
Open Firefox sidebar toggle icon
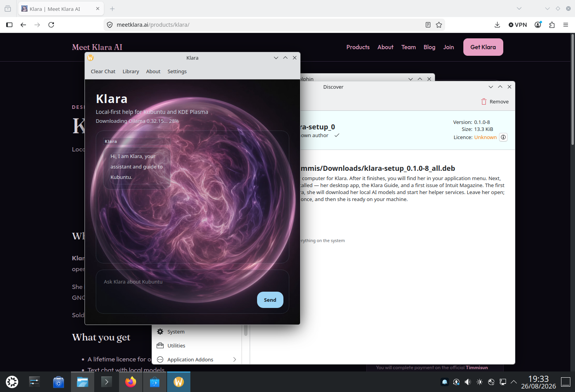(9, 25)
